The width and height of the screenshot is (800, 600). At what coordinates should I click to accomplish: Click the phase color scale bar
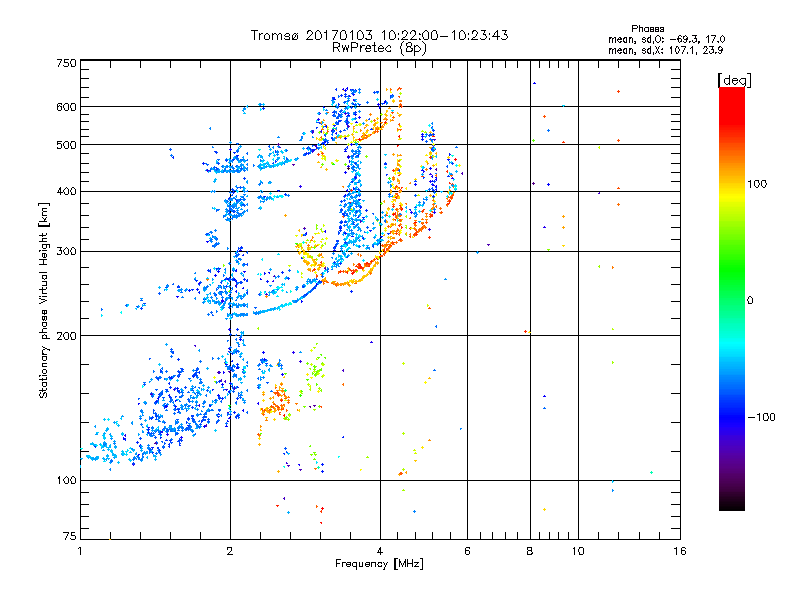(x=732, y=298)
